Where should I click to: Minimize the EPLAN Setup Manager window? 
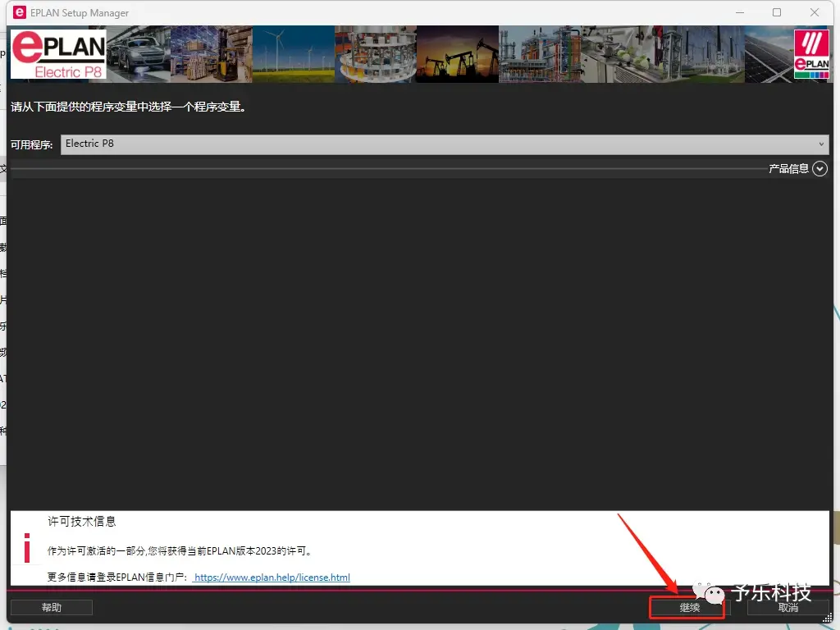740,12
